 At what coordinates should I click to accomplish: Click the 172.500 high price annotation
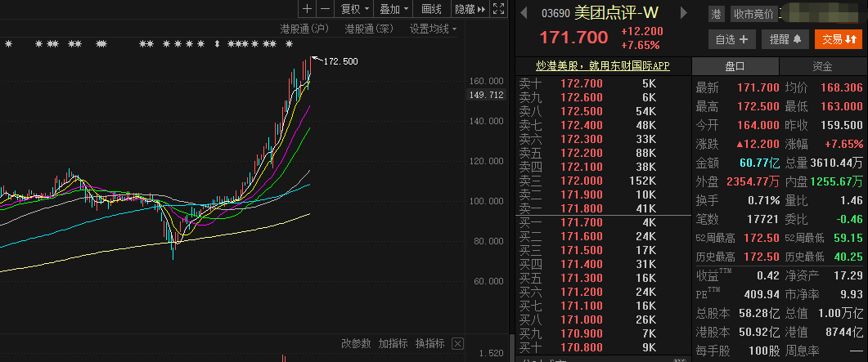click(340, 61)
